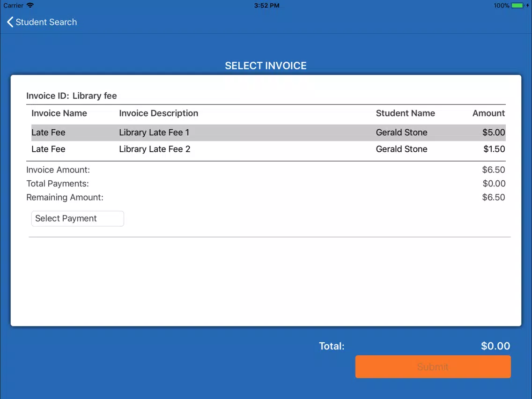Submit the payment with orange button
This screenshot has height=399, width=532.
point(433,367)
